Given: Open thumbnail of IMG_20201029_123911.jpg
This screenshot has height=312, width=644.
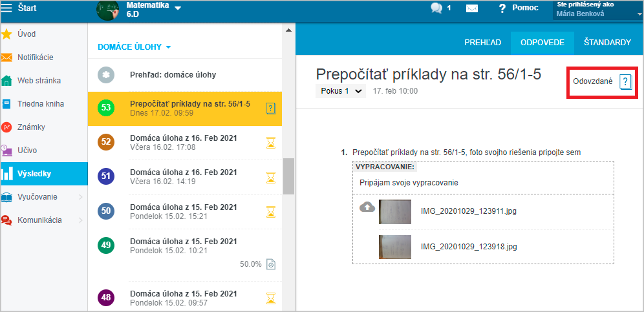Looking at the screenshot, I should click(x=394, y=211).
